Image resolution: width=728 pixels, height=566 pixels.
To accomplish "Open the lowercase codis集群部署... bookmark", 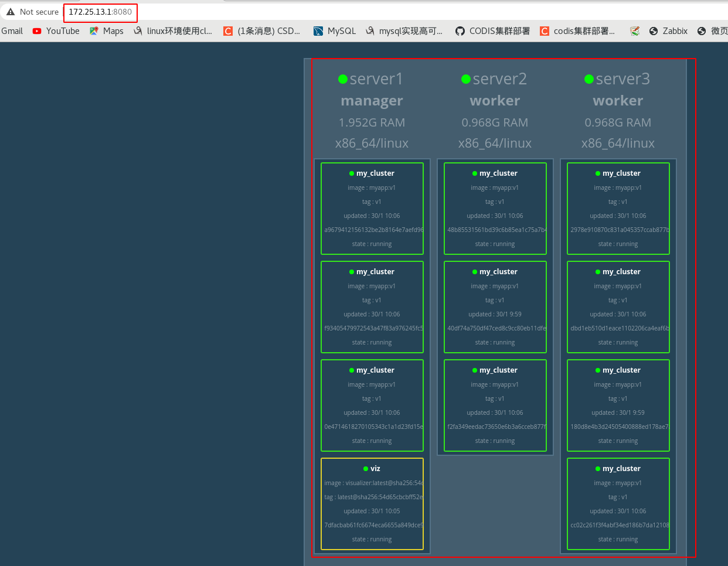I will [x=577, y=31].
